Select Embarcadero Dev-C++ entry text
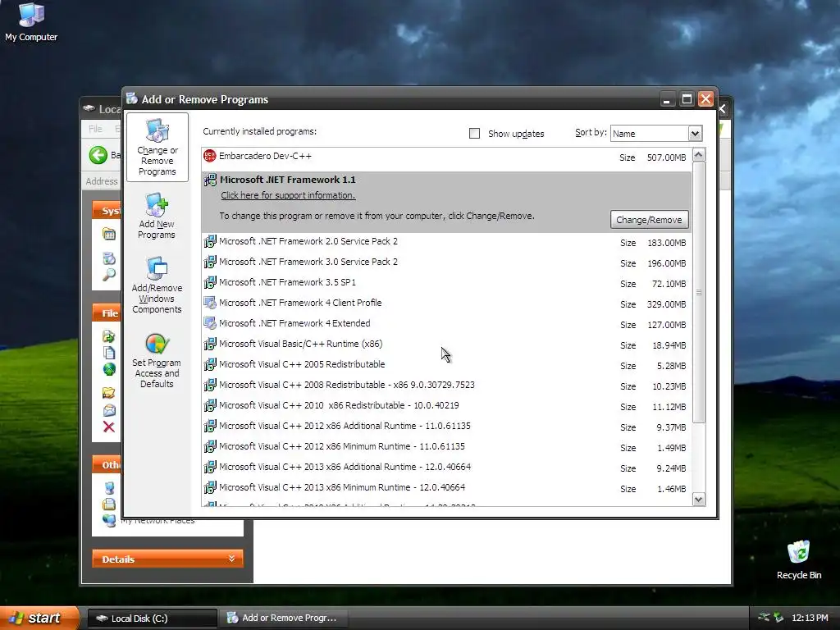Screen dimensions: 840x630 point(265,156)
